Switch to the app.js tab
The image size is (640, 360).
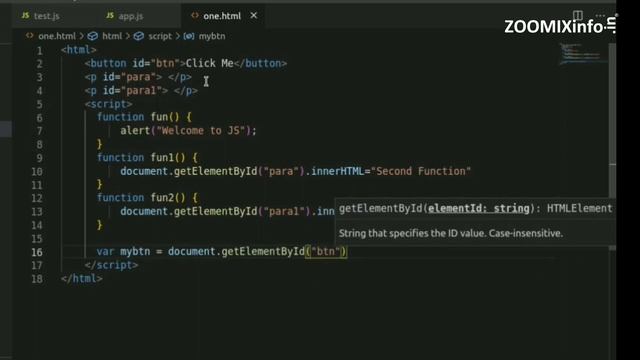pos(131,16)
